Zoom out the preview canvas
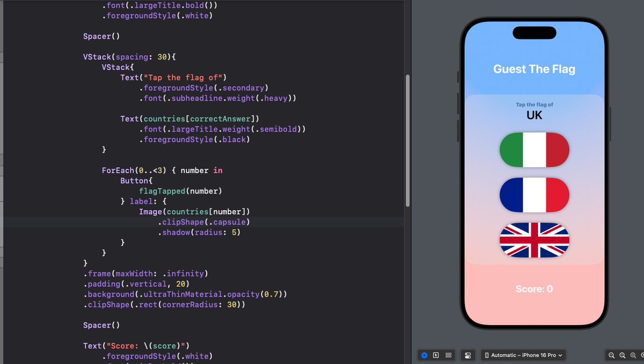The width and height of the screenshot is (644, 364). [611, 355]
